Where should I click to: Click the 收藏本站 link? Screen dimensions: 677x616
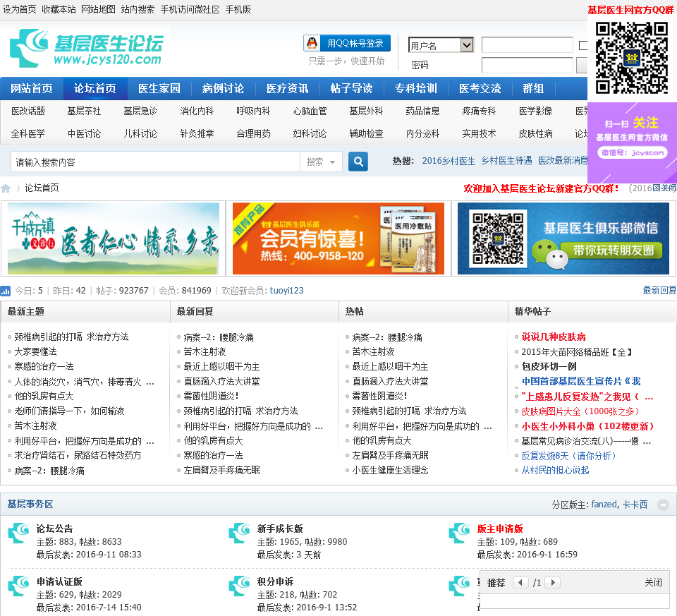point(59,9)
